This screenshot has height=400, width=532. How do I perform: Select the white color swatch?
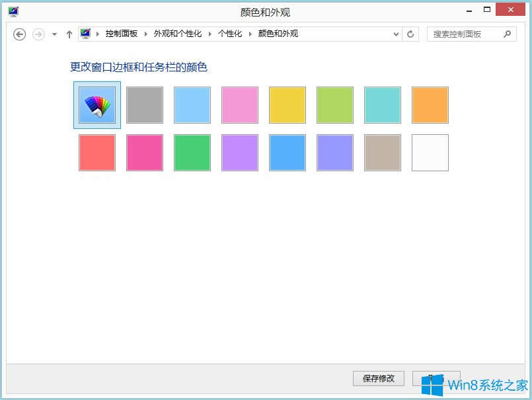(x=430, y=153)
